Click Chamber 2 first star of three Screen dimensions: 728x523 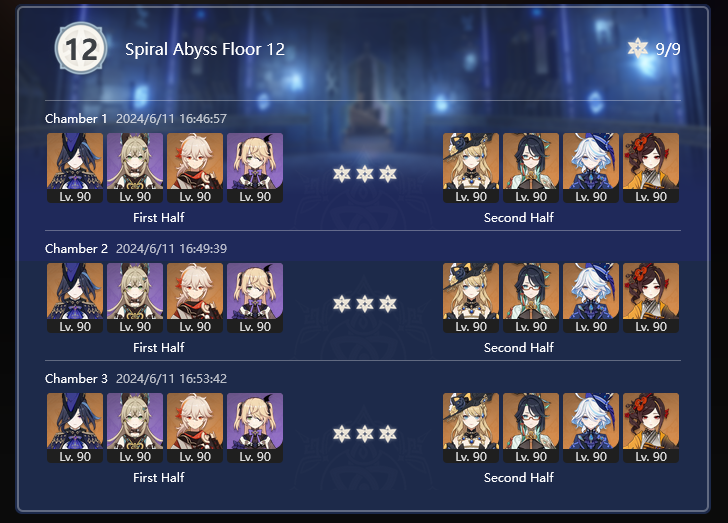(342, 304)
